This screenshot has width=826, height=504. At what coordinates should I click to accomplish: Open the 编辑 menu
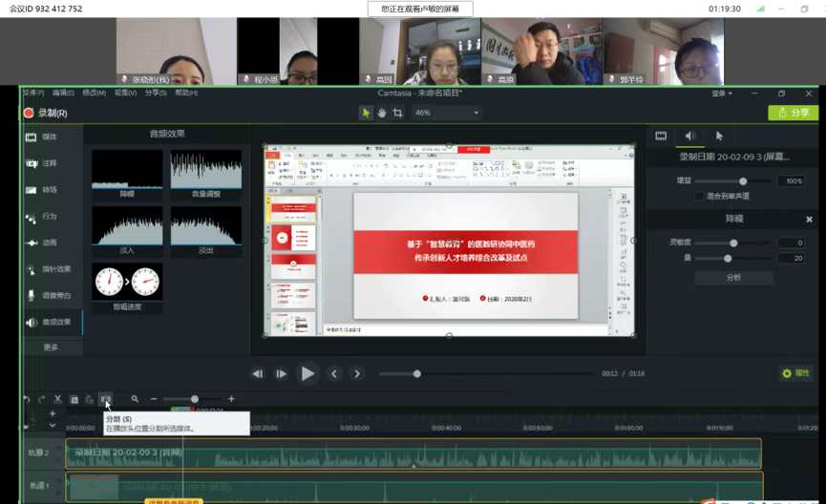[63, 93]
